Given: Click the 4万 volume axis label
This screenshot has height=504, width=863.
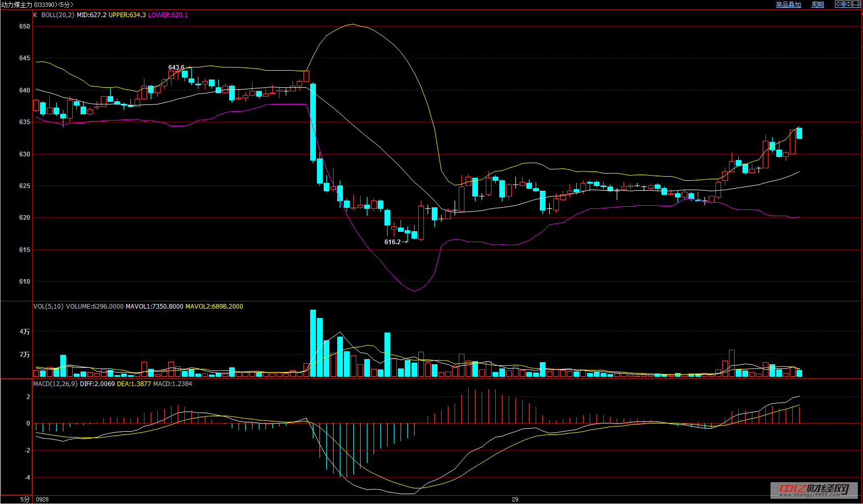Looking at the screenshot, I should tap(24, 331).
